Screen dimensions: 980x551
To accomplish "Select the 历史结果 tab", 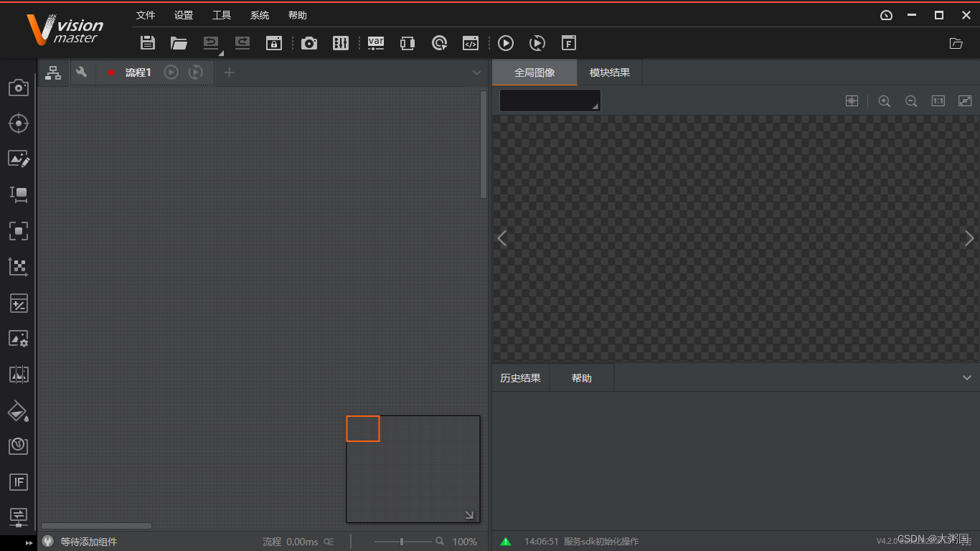I will 520,378.
